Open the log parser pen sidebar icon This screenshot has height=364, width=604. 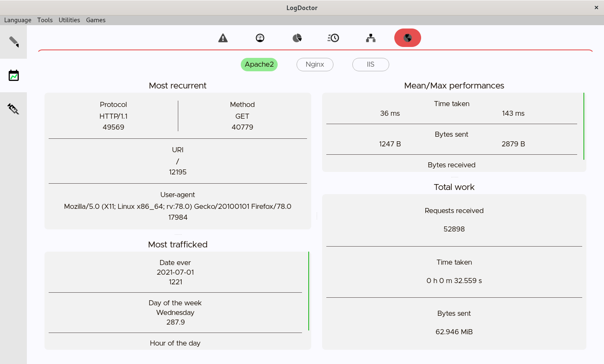coord(13,42)
